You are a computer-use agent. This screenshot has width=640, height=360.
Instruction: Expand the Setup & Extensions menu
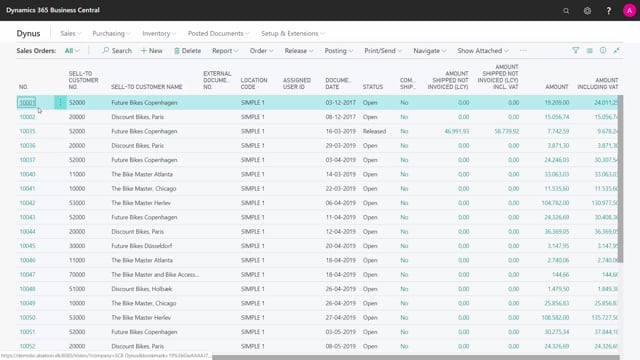coord(293,33)
